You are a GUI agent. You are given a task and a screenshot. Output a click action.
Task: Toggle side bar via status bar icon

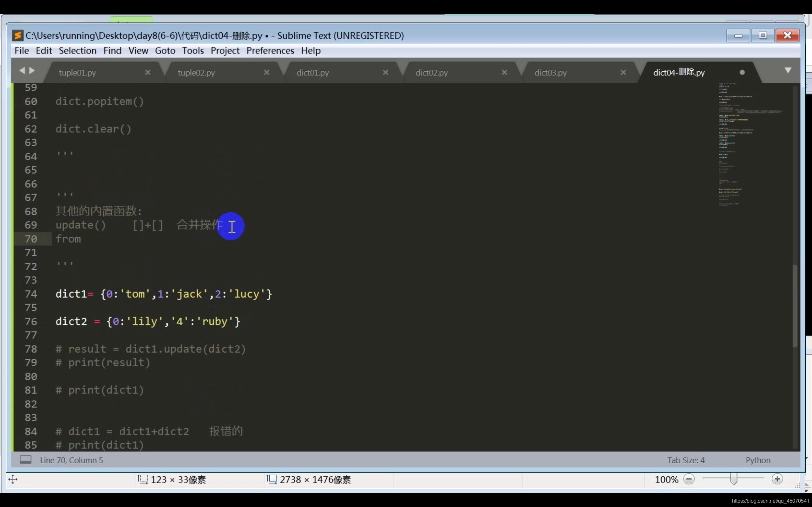coord(25,460)
